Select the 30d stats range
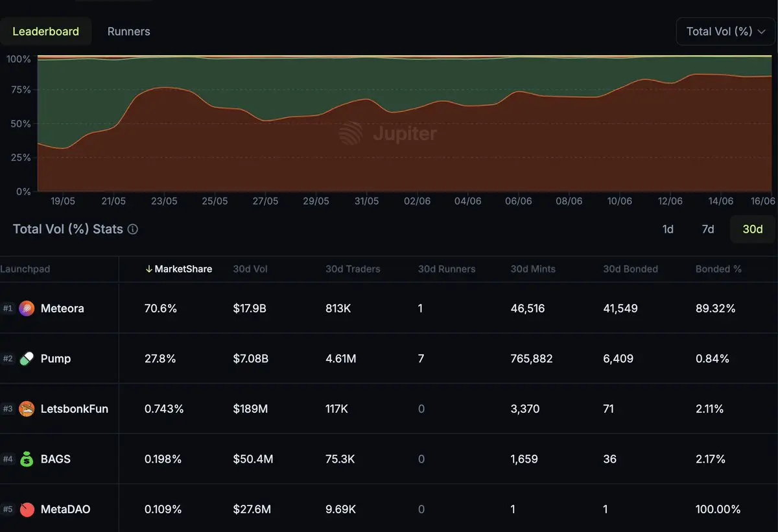Viewport: 778px width, 532px height. pyautogui.click(x=752, y=229)
